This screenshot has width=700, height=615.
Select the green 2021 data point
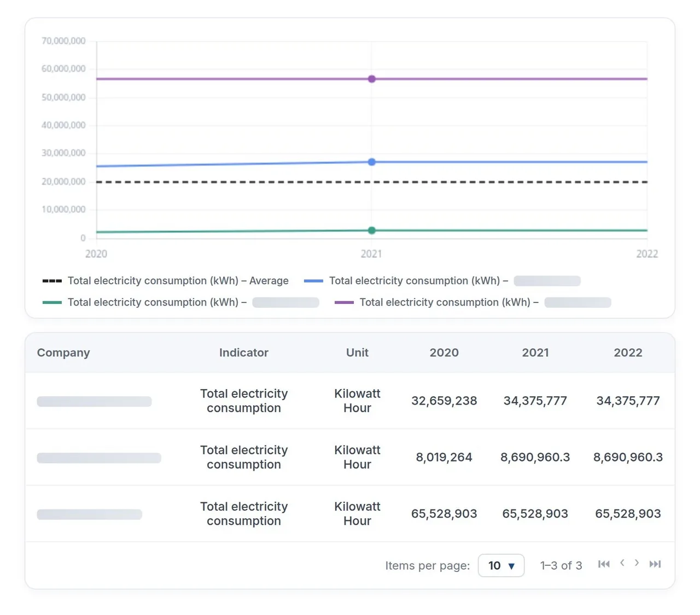click(x=372, y=231)
